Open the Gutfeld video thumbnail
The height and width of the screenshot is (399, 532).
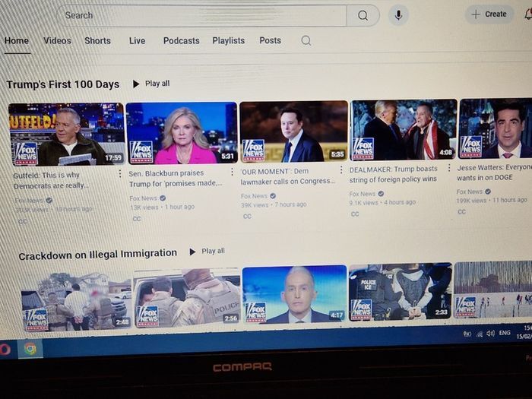[66, 135]
